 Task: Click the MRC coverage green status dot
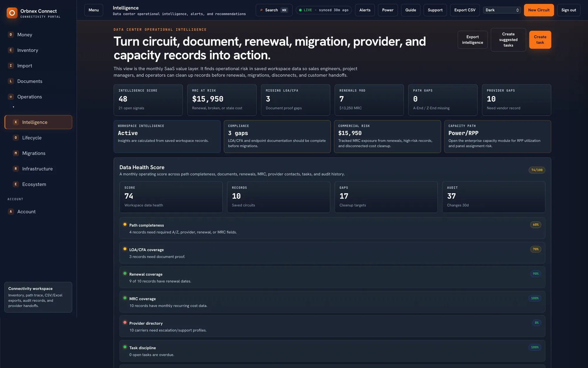point(125,298)
